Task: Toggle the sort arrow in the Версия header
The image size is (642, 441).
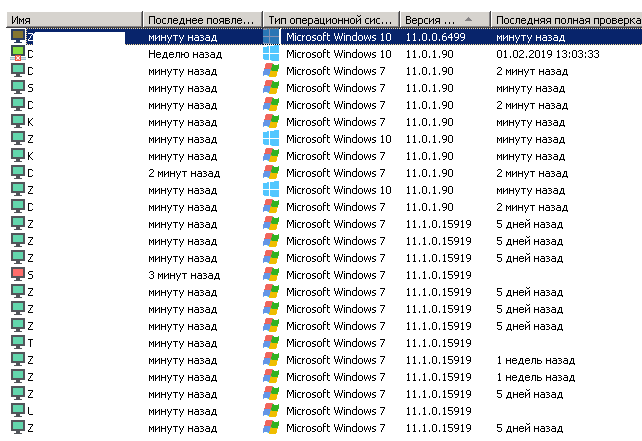Action: [x=468, y=19]
